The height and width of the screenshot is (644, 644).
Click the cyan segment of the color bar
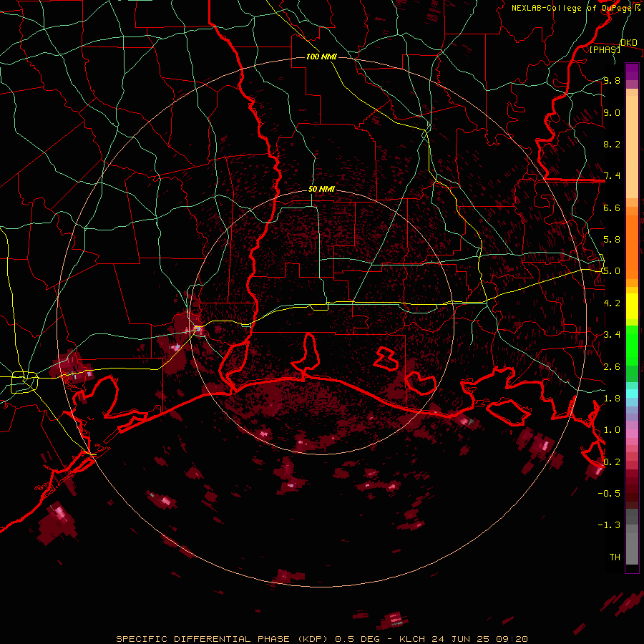pyautogui.click(x=632, y=393)
